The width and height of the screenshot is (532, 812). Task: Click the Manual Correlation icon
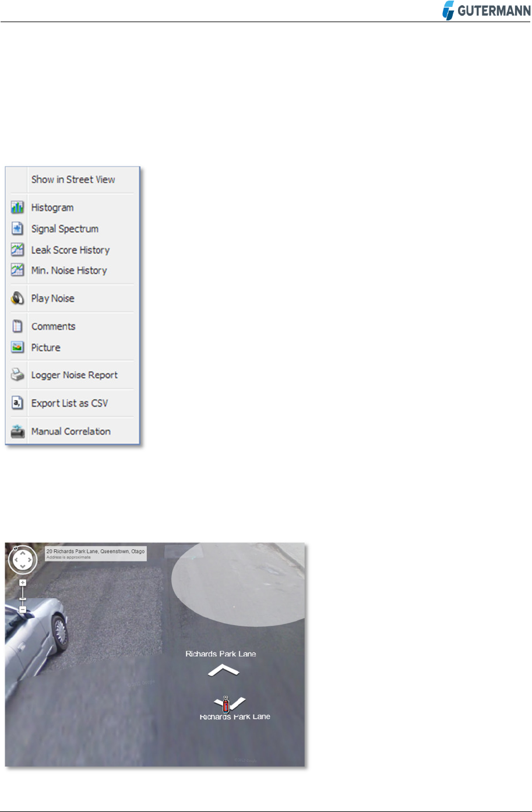pos(18,432)
